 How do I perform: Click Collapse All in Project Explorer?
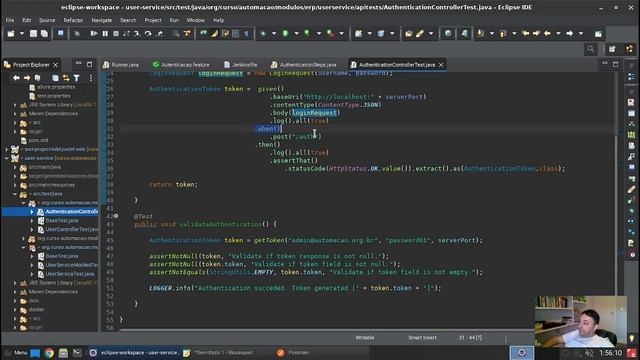55,78
